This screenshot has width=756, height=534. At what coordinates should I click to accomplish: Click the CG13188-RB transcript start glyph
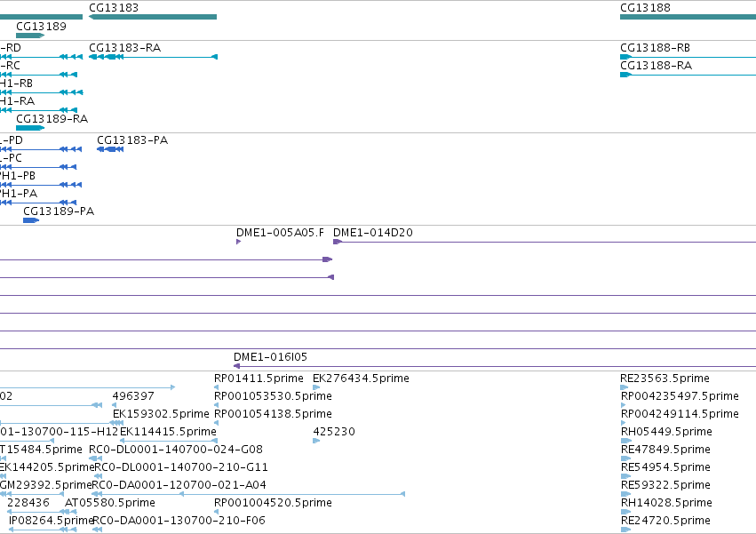coord(625,57)
